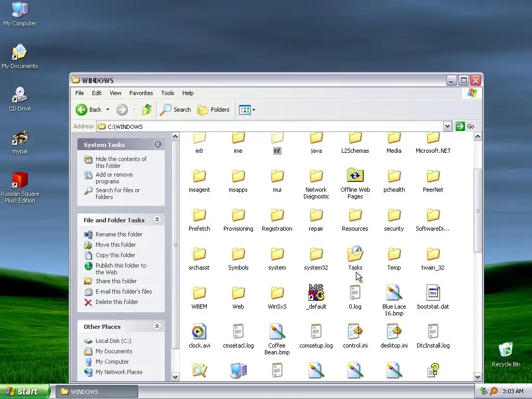
Task: Click the Go button beside address bar
Action: tap(465, 126)
